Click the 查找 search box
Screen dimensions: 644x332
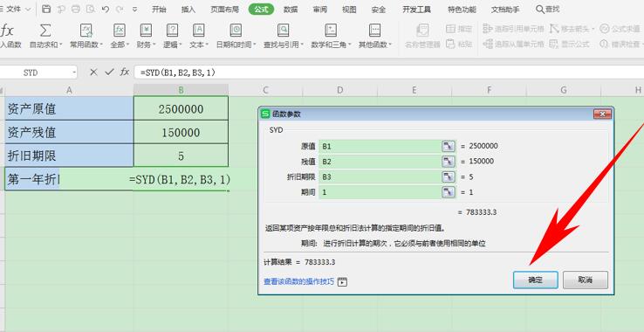(548, 9)
